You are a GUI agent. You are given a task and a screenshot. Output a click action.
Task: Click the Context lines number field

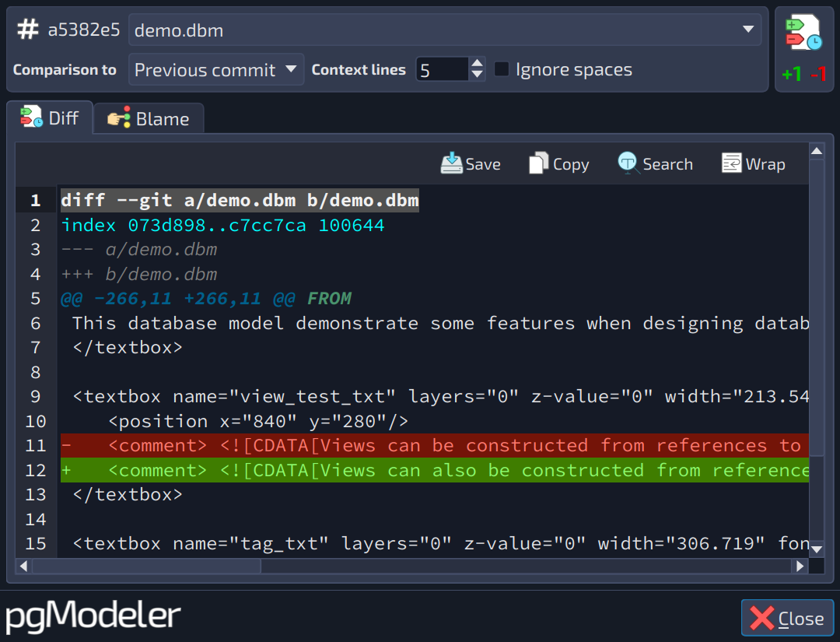442,70
